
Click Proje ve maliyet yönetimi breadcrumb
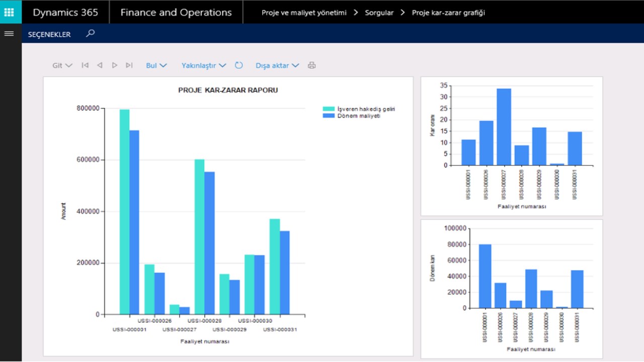(x=304, y=13)
